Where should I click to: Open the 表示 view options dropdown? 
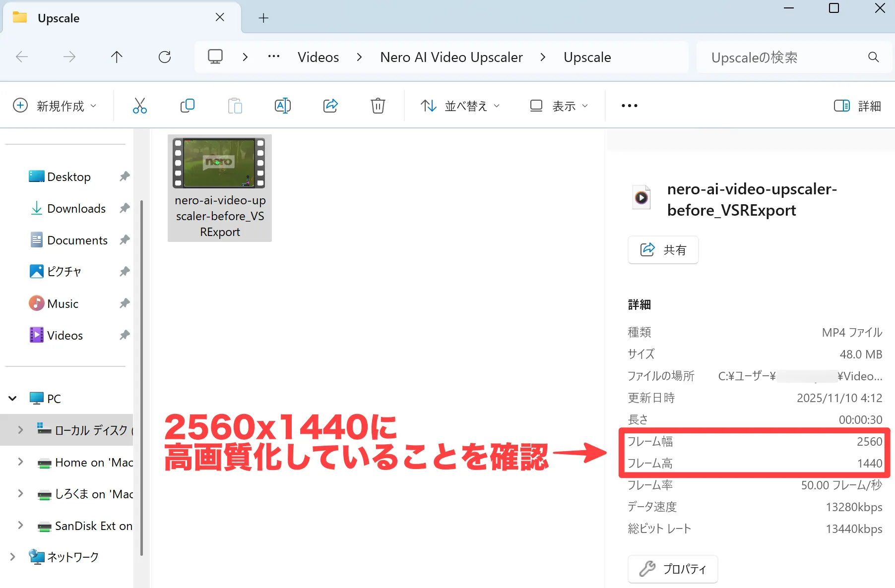point(558,106)
